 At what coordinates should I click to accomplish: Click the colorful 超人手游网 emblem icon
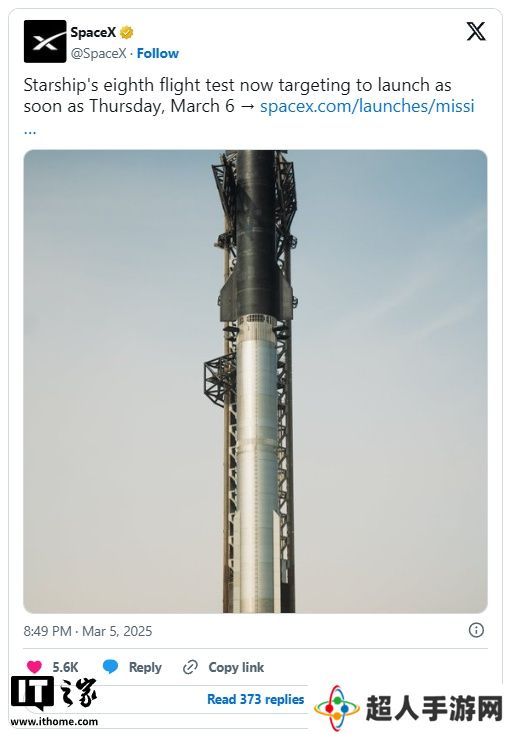click(337, 708)
